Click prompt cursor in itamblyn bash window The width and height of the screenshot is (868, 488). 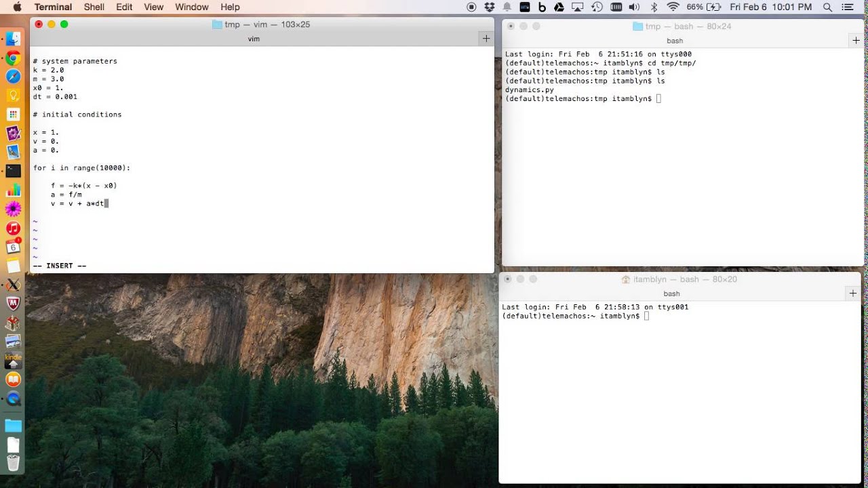click(647, 316)
